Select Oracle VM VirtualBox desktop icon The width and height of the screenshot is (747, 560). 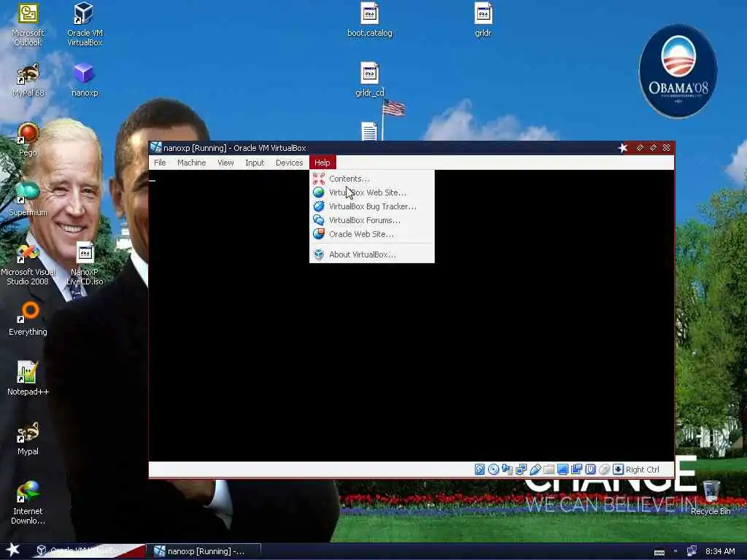pos(85,24)
